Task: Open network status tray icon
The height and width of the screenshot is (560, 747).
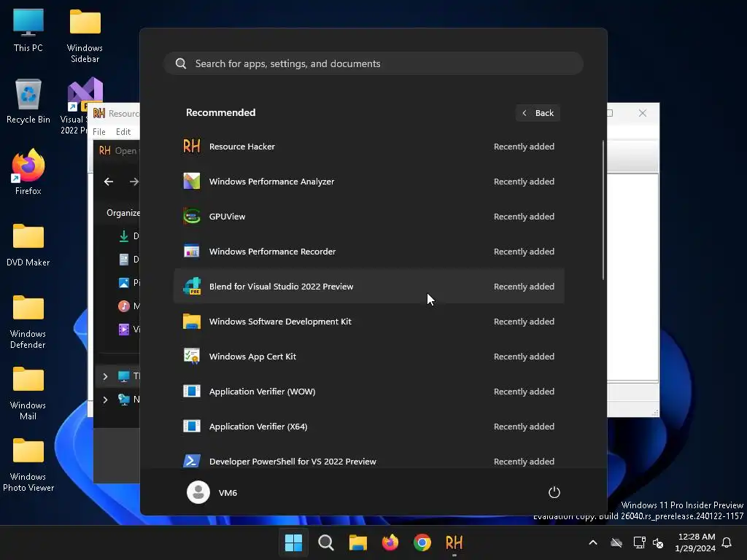Action: coord(639,542)
